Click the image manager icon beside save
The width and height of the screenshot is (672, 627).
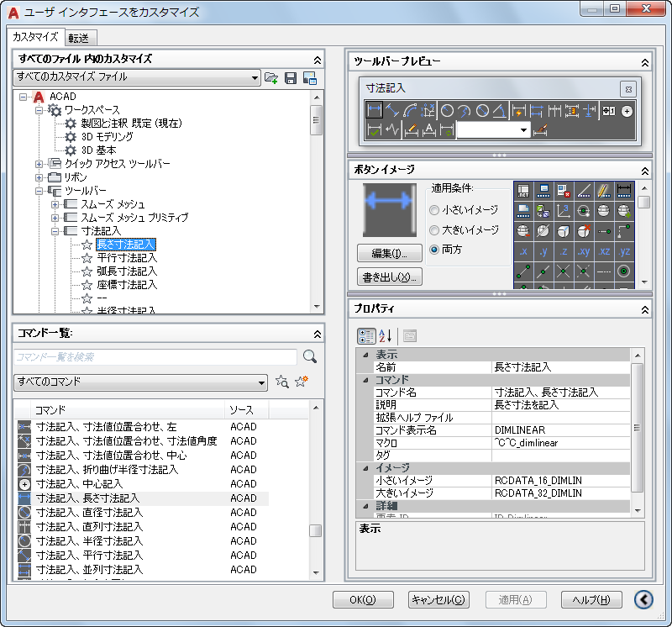[309, 77]
